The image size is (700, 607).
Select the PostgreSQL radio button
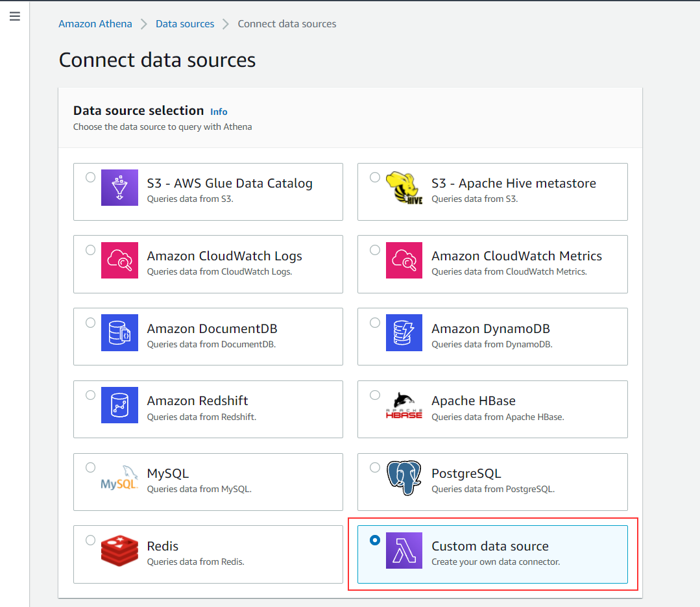(x=375, y=467)
